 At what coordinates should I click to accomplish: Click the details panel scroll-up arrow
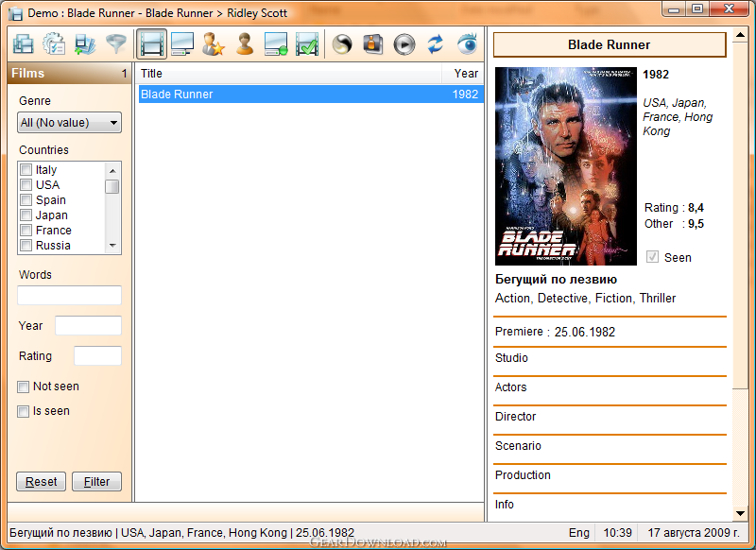click(x=740, y=35)
